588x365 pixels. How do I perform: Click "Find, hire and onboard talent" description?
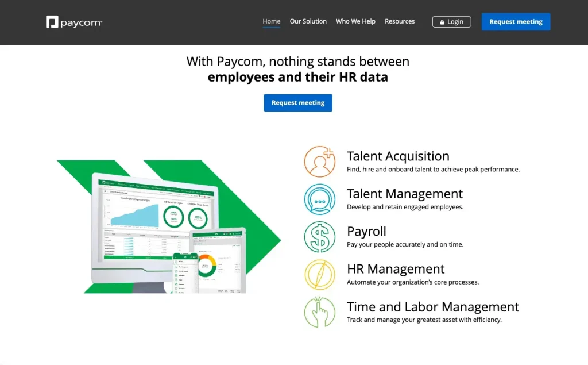[433, 170]
